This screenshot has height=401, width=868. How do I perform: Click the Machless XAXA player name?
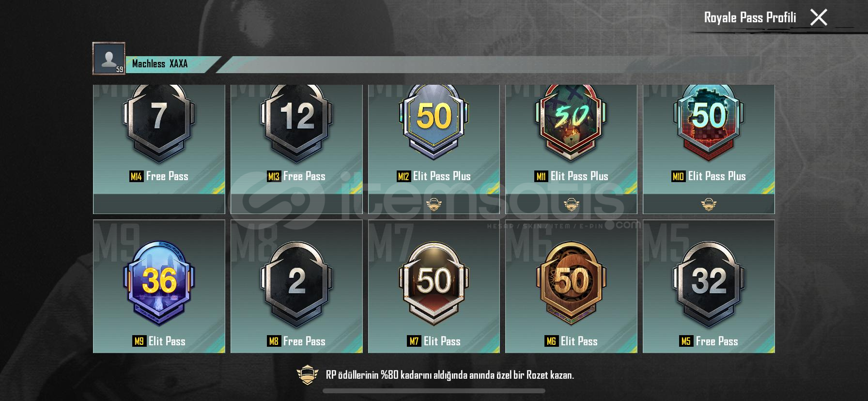click(x=160, y=64)
